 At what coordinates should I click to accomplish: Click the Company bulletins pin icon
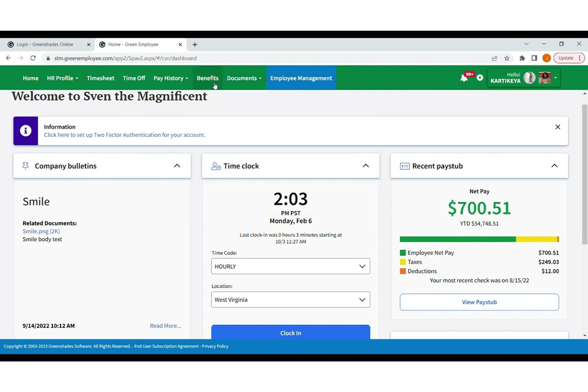point(25,166)
